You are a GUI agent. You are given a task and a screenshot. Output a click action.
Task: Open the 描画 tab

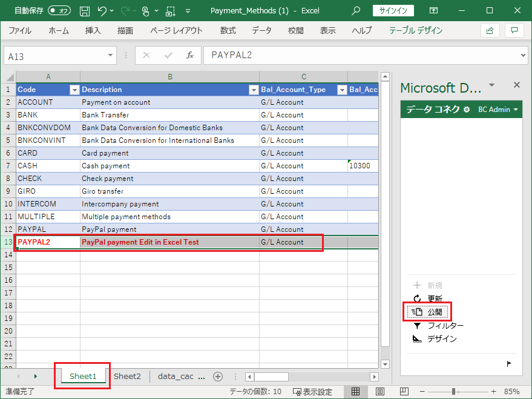click(x=125, y=30)
